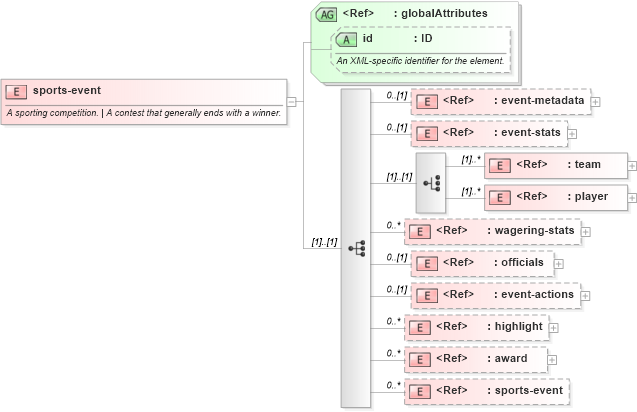Click the 0..[1] cardinality before officials
This screenshot has height=412, width=637.
tap(397, 258)
